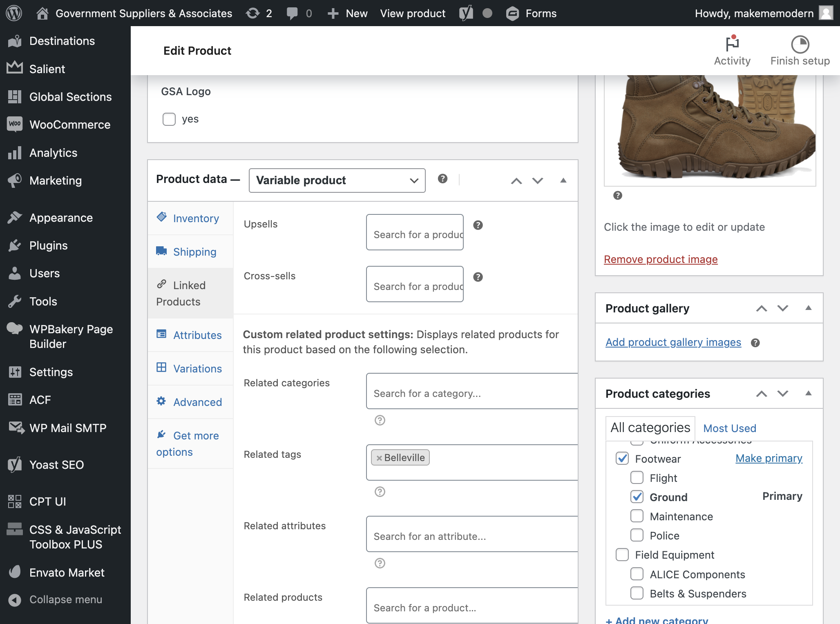Click help icon under Related attributes field

(380, 563)
